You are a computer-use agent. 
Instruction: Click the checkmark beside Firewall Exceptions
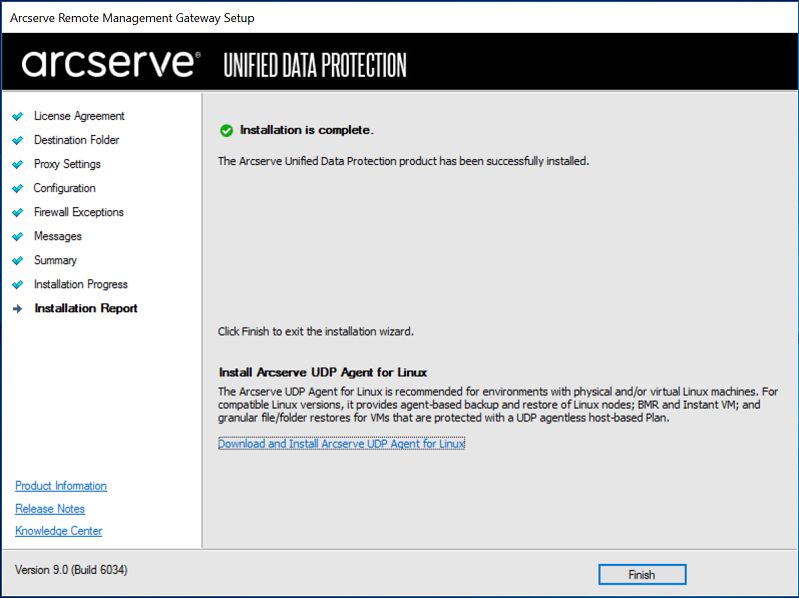[x=18, y=212]
